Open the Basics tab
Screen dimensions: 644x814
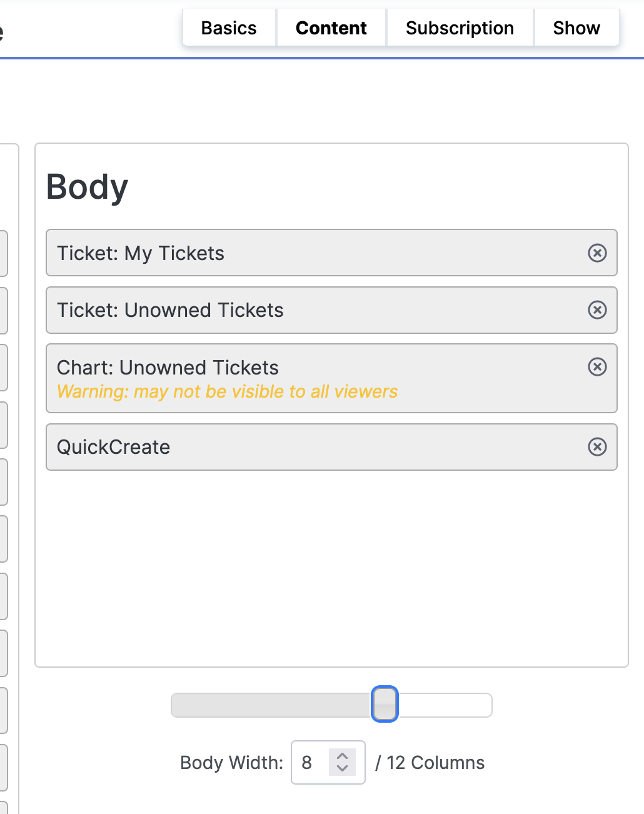coord(229,28)
